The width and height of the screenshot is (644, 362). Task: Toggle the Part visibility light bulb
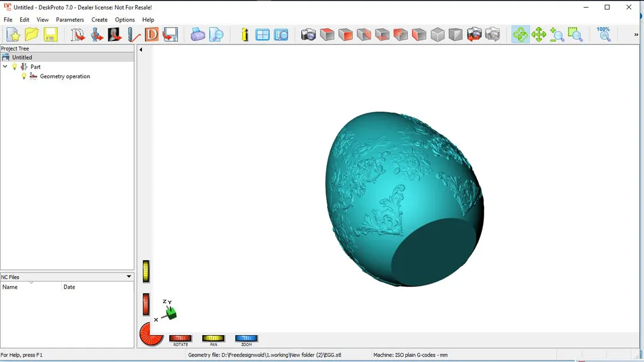point(15,67)
